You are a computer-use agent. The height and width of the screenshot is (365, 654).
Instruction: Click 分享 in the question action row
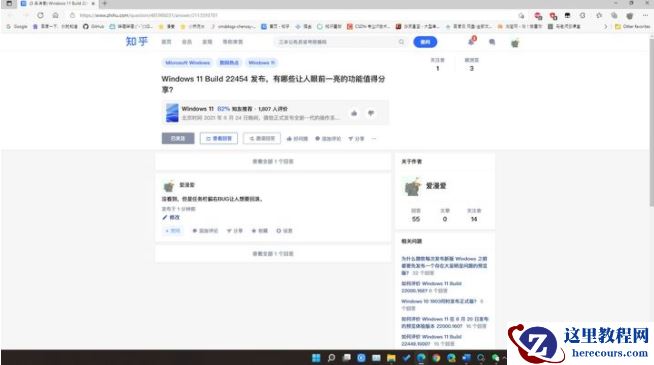point(356,138)
